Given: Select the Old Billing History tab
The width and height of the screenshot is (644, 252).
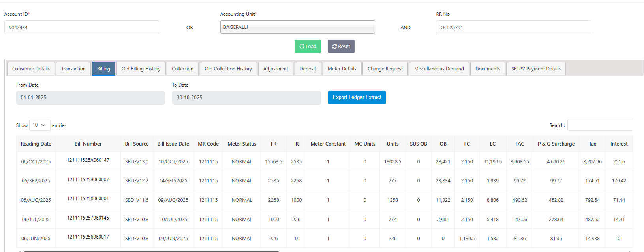Looking at the screenshot, I should 141,69.
